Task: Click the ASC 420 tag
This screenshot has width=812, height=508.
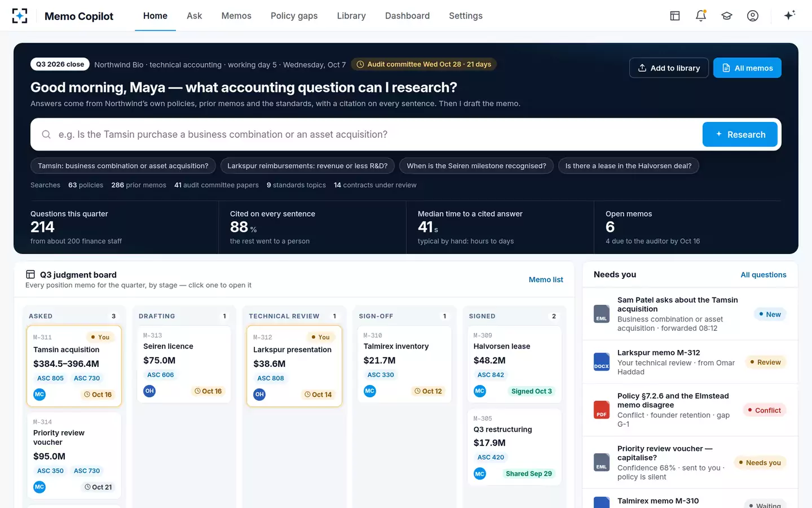Action: tap(491, 457)
